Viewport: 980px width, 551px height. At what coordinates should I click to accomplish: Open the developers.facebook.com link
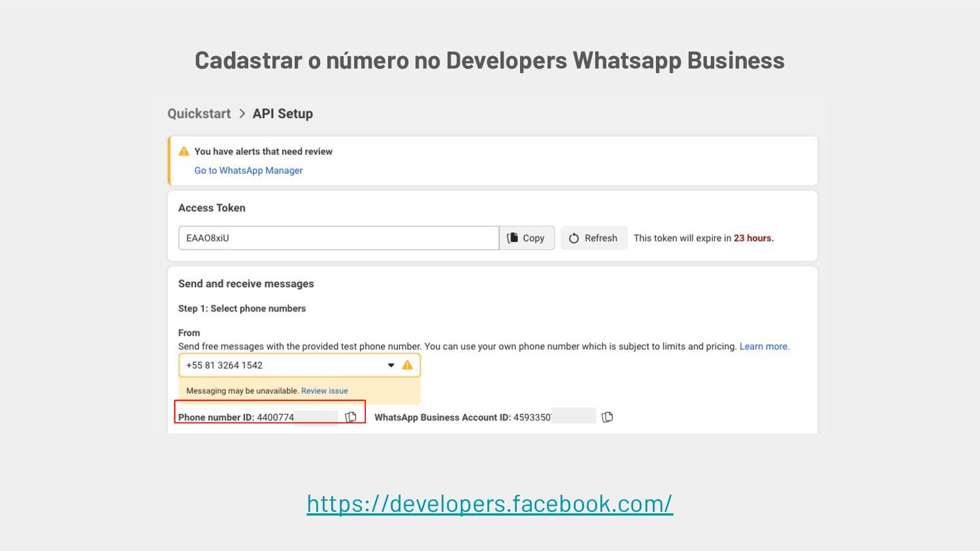pos(490,503)
